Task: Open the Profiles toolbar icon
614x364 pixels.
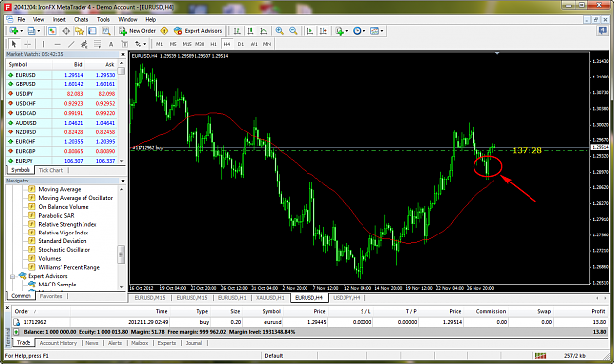Action: [x=31, y=31]
